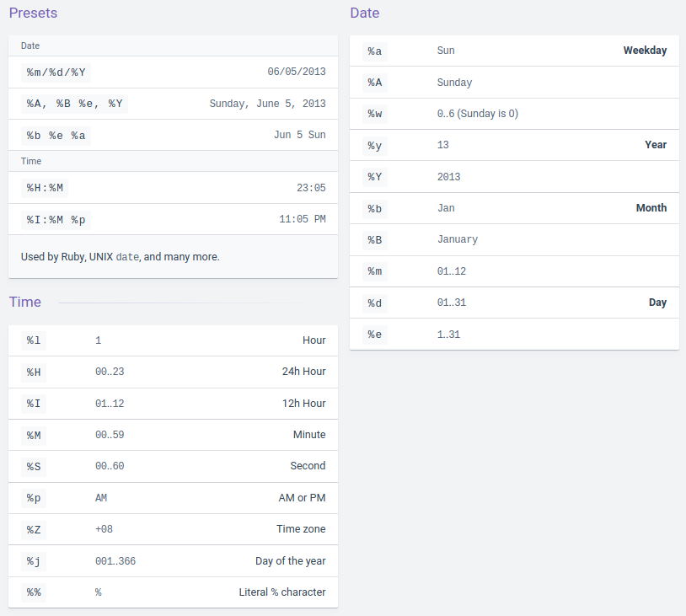The image size is (686, 616).
Task: Click the %% literal percent code
Action: tap(33, 592)
